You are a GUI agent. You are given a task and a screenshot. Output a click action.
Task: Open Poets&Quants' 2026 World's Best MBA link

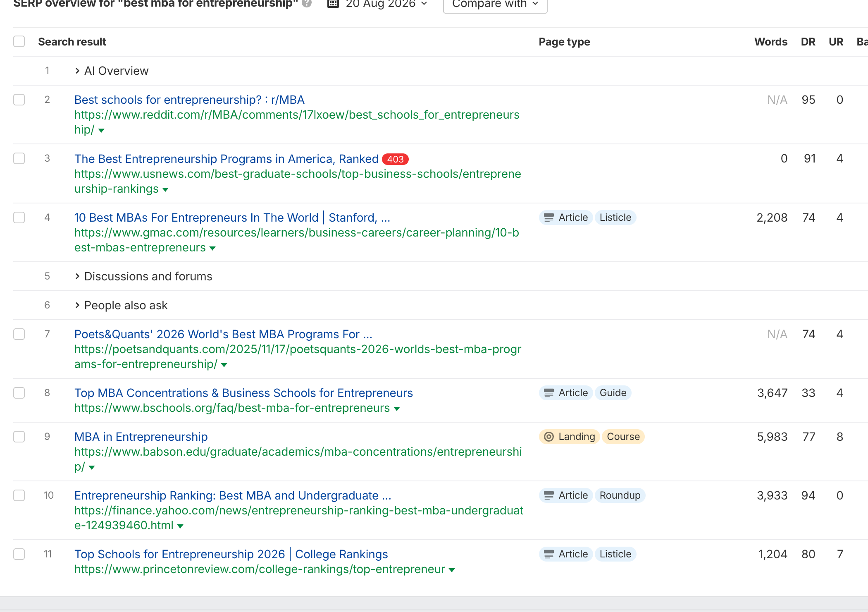coord(223,334)
